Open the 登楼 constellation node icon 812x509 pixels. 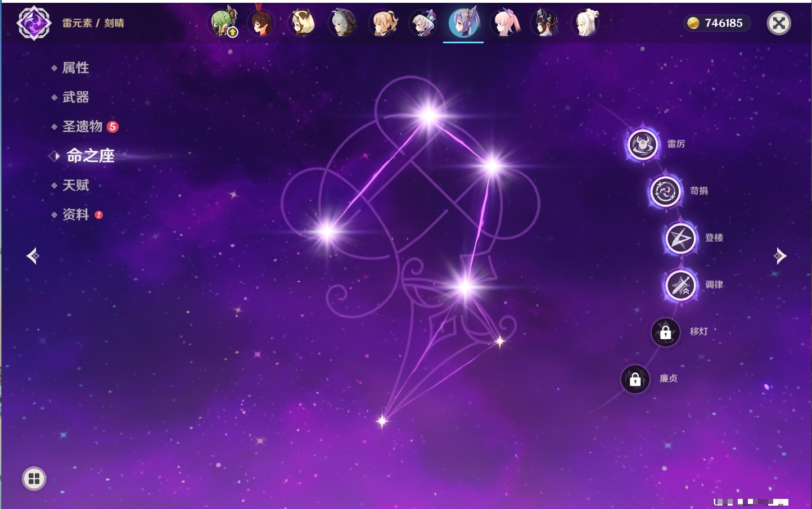[680, 238]
